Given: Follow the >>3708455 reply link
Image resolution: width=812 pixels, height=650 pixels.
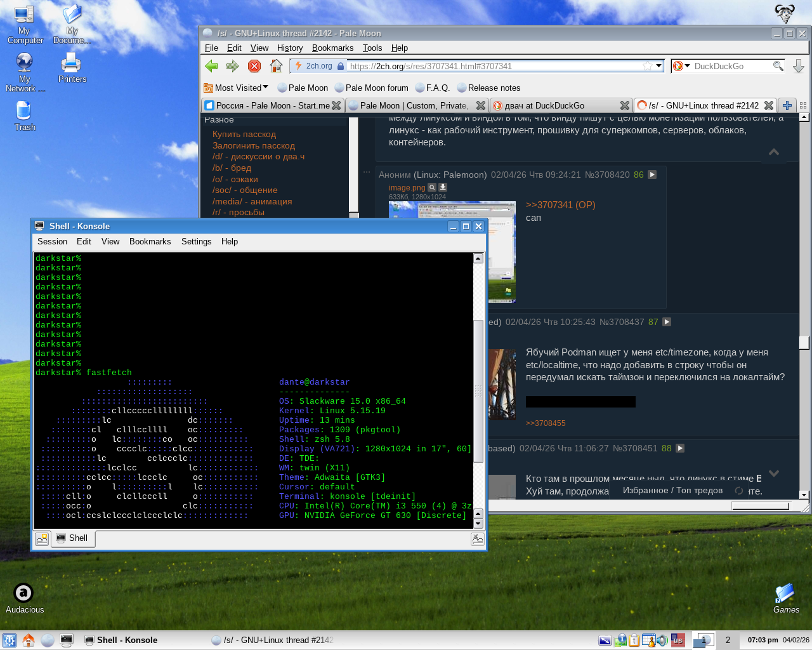Looking at the screenshot, I should [546, 423].
